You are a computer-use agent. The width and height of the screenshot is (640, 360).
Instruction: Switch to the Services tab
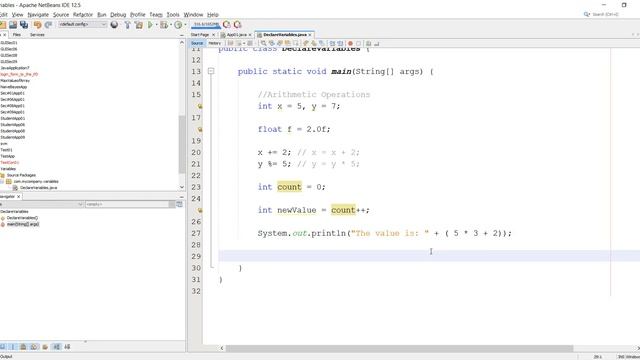[x=37, y=35]
